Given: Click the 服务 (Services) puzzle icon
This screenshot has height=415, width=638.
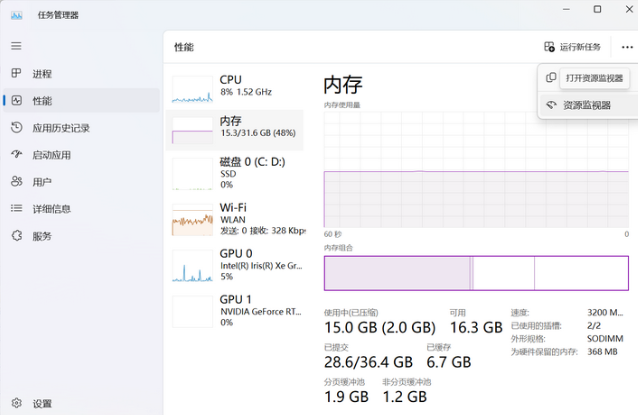Looking at the screenshot, I should 16,236.
